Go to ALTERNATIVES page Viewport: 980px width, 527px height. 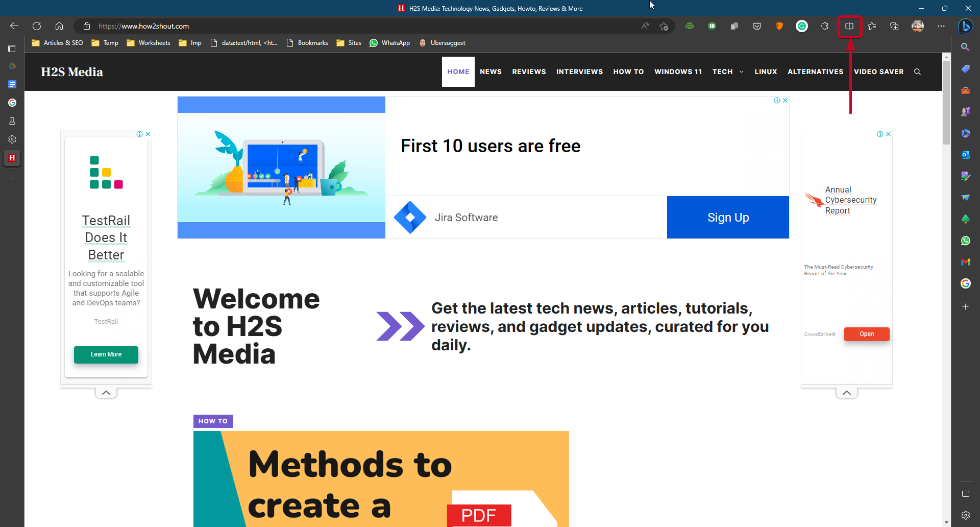pyautogui.click(x=815, y=71)
